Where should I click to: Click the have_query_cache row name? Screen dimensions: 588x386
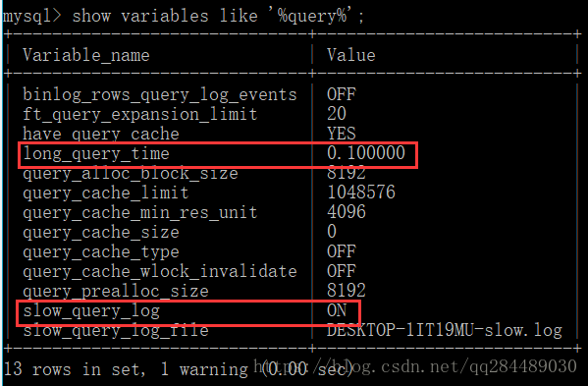(x=101, y=134)
